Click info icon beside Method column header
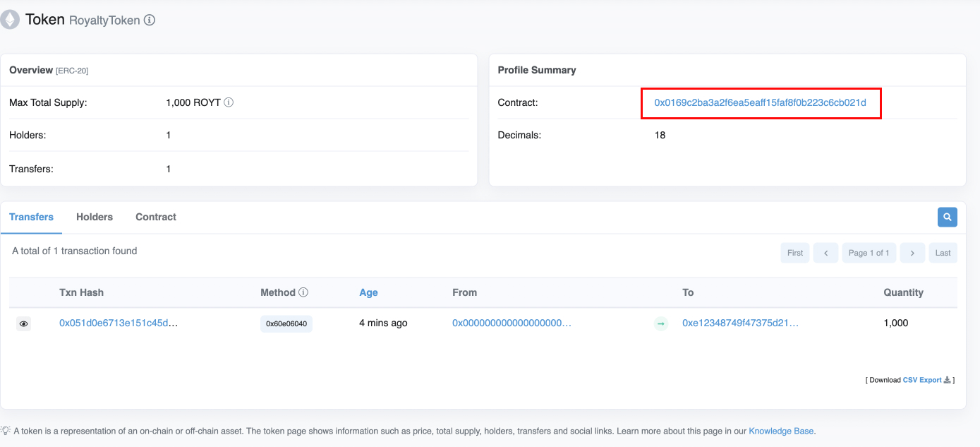Image resolution: width=980 pixels, height=447 pixels. pyautogui.click(x=303, y=292)
